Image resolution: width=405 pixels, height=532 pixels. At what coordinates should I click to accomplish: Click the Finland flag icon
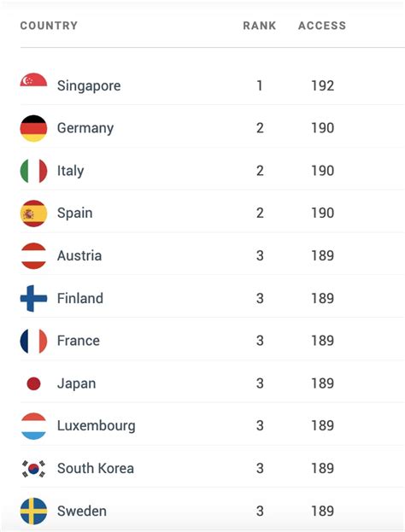pos(33,298)
